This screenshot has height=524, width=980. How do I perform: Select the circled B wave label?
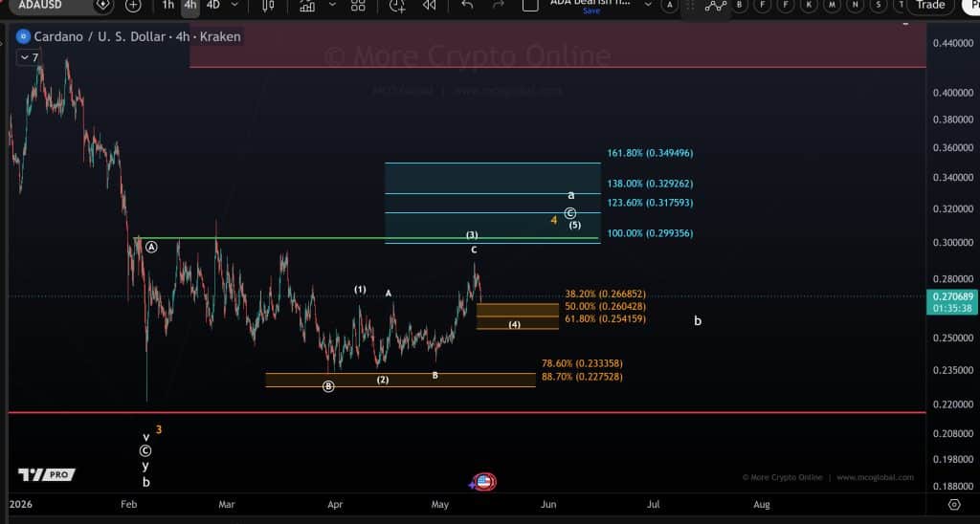(x=328, y=386)
